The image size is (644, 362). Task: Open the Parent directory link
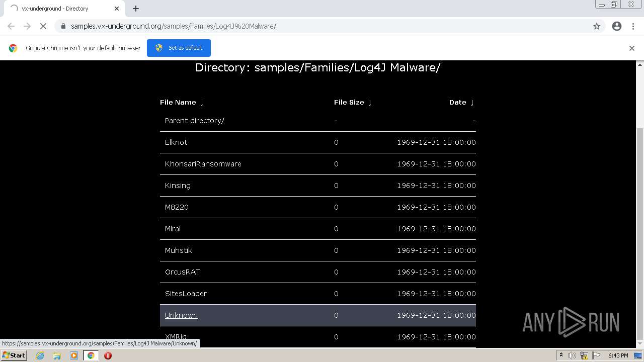(x=195, y=121)
